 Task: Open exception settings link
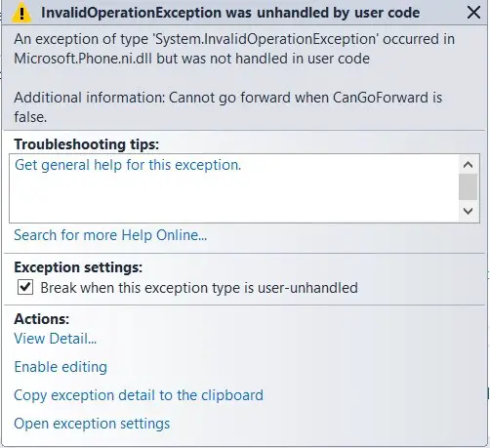pos(92,424)
